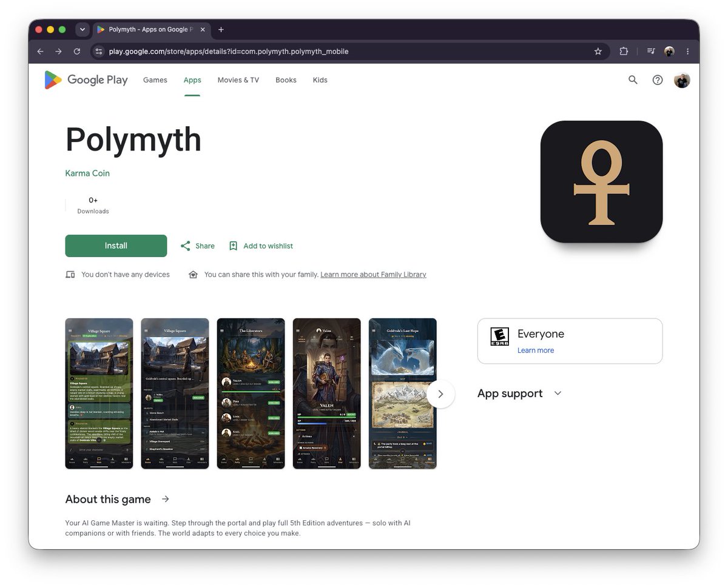
Task: Go forward with the browser forward arrow
Action: coord(58,52)
